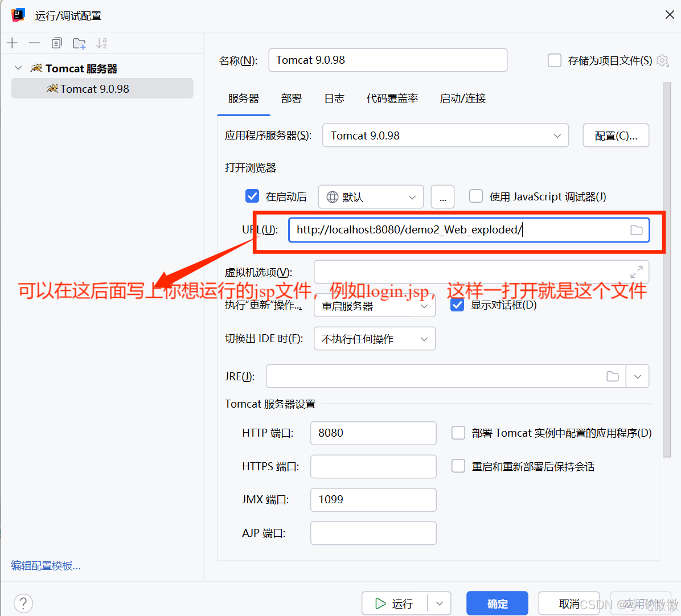Open the 重启服务器 update action dropdown
681x616 pixels.
pyautogui.click(x=375, y=306)
